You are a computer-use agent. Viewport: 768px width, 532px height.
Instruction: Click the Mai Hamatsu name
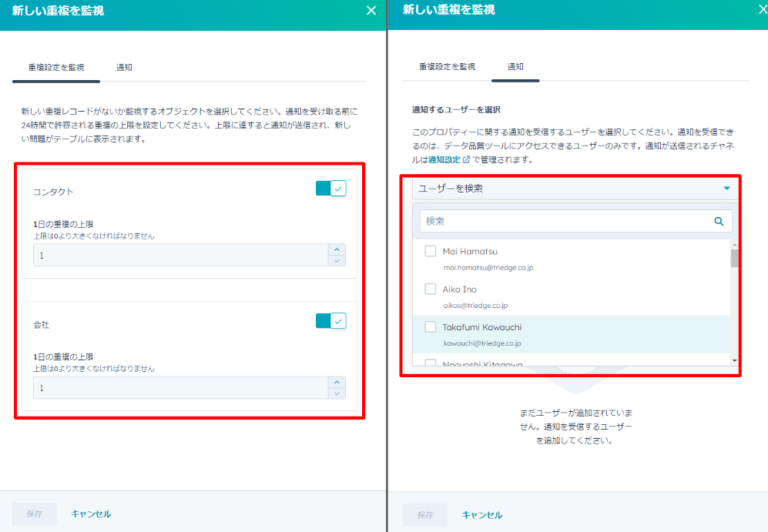(470, 251)
